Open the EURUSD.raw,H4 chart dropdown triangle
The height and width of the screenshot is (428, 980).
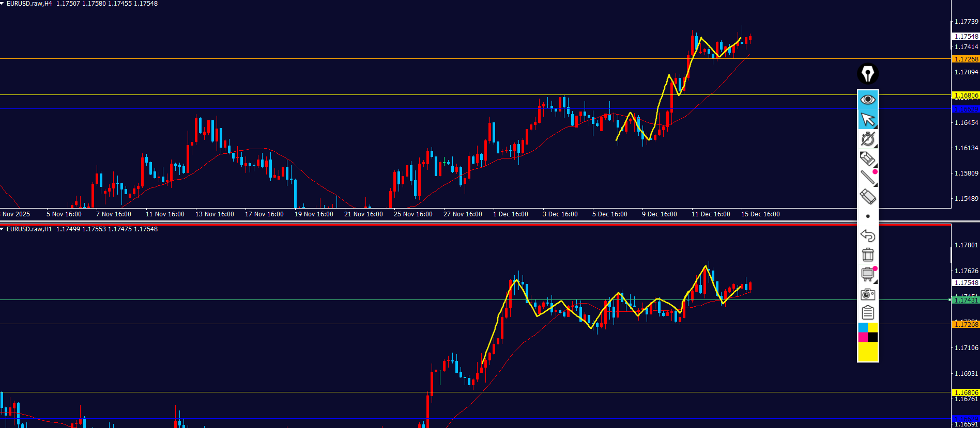pos(3,4)
